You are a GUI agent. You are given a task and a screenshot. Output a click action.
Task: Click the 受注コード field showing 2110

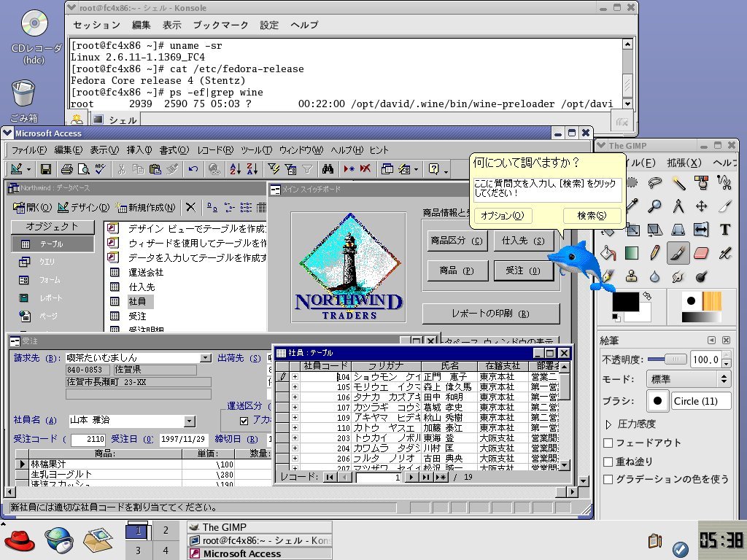(88, 440)
